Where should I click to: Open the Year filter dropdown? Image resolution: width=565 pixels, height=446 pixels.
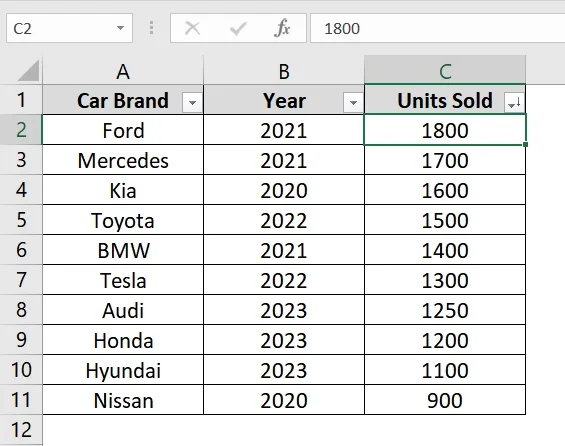click(x=353, y=103)
